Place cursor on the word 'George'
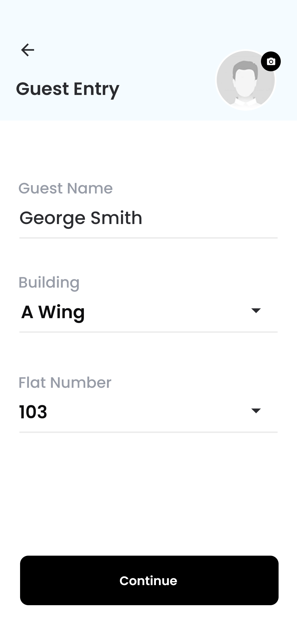The width and height of the screenshot is (297, 644). click(52, 219)
